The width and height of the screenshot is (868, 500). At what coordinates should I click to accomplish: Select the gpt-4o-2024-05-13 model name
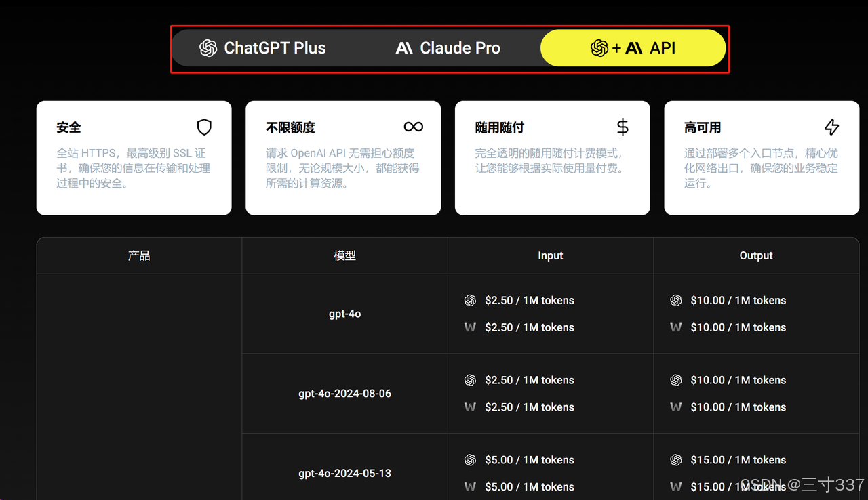(x=344, y=474)
